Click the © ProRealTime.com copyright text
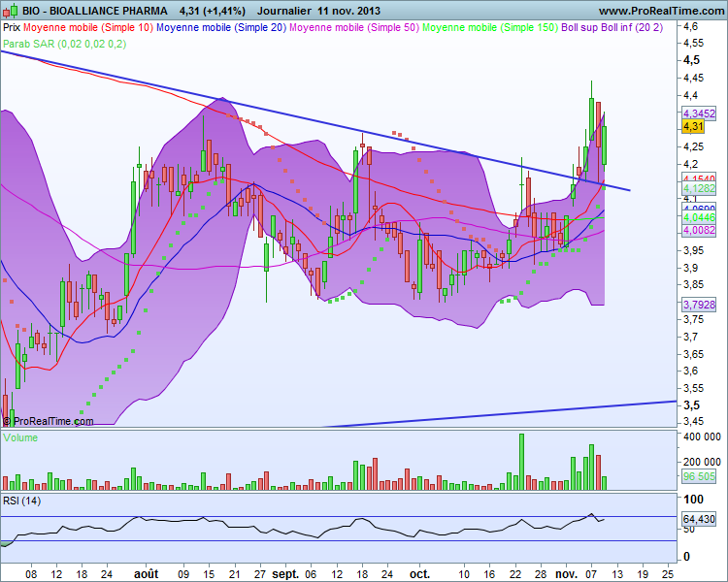728x582 pixels. point(49,421)
